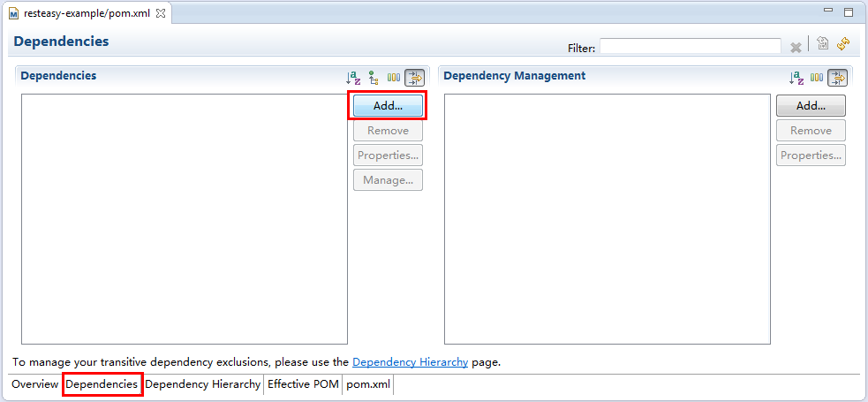Click Remove in Dependency Management section
Screen dimensions: 868x402
811,131
